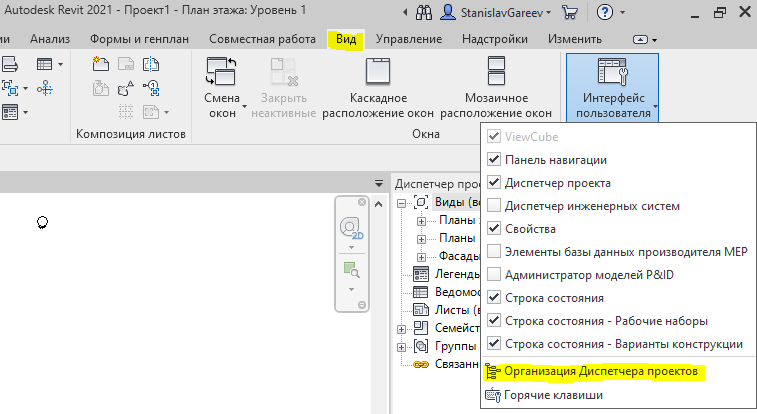The image size is (757, 414).
Task: Click the Каскадное расположение окон label
Action: tap(378, 106)
